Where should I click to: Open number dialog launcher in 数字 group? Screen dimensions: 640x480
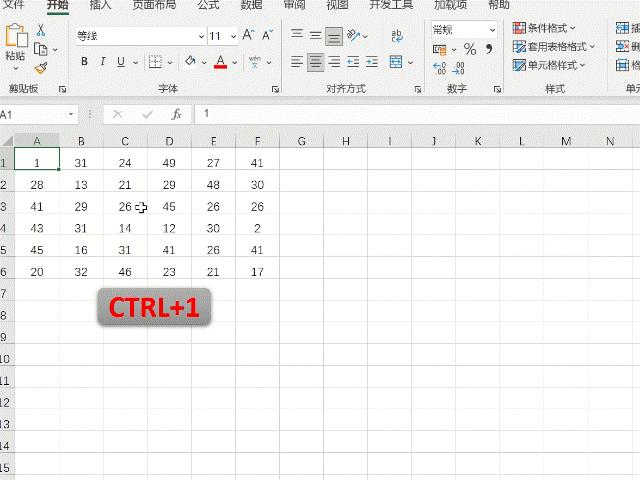pyautogui.click(x=497, y=89)
